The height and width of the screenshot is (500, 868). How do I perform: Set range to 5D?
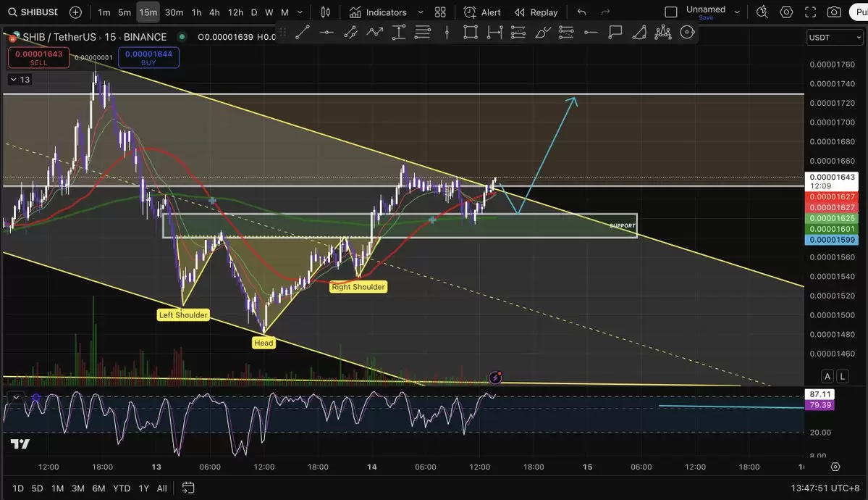click(37, 488)
